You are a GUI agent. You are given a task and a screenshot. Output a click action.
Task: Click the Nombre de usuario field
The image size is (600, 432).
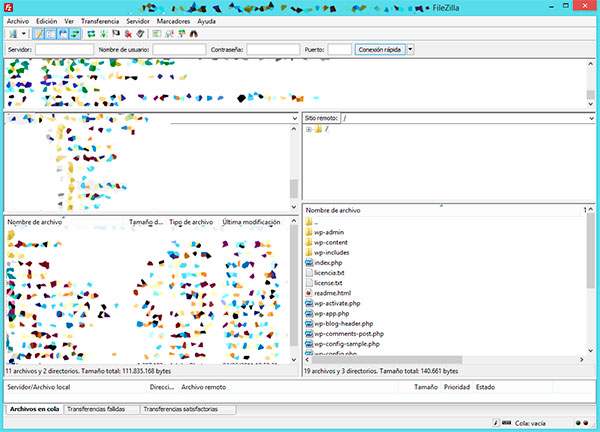[179, 49]
